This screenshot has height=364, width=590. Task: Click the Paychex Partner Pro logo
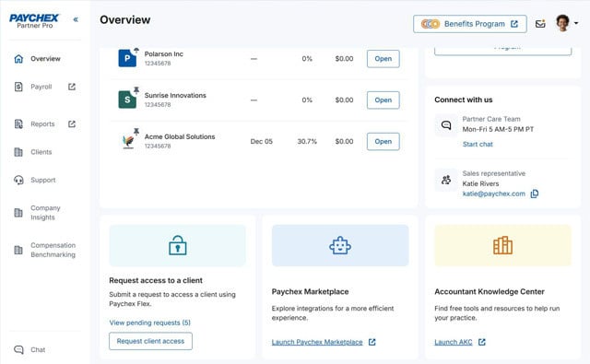coord(34,20)
